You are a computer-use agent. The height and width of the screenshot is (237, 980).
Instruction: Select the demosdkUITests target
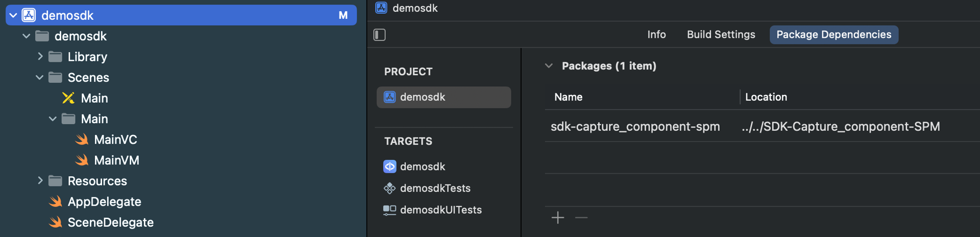click(433, 210)
